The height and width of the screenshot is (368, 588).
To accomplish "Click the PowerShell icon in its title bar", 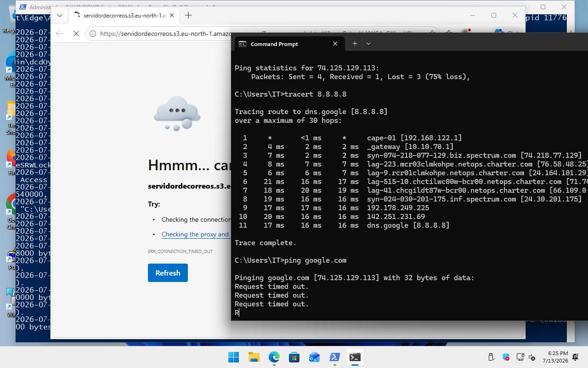I will [x=23, y=7].
